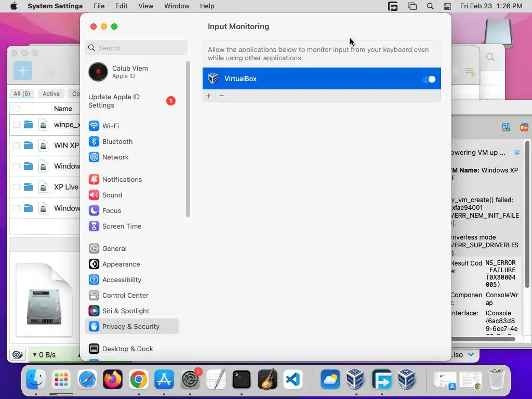This screenshot has width=532, height=399.
Task: Check the XP Live row checkbox
Action: tap(17, 187)
